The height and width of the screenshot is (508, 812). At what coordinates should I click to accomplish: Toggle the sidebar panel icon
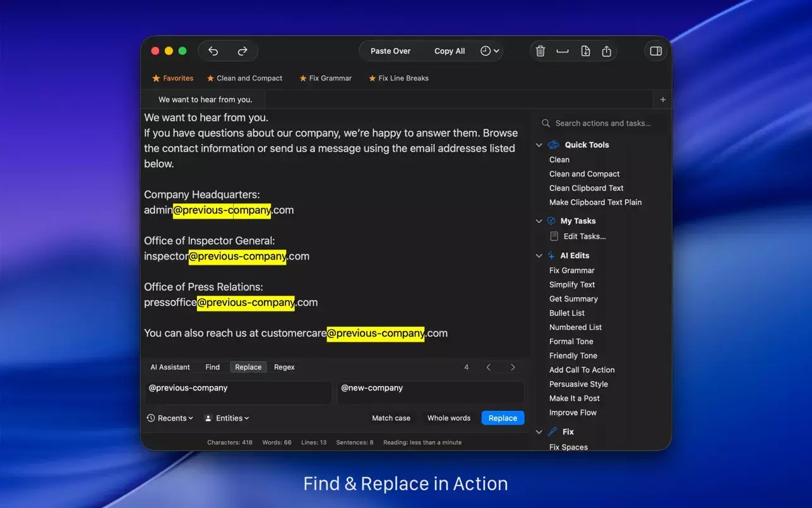point(656,51)
